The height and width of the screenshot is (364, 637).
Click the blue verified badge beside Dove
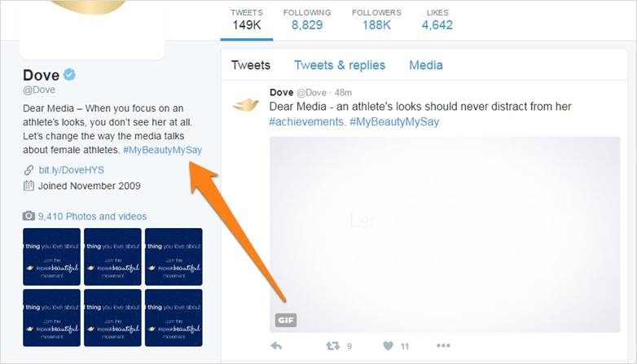pyautogui.click(x=69, y=74)
